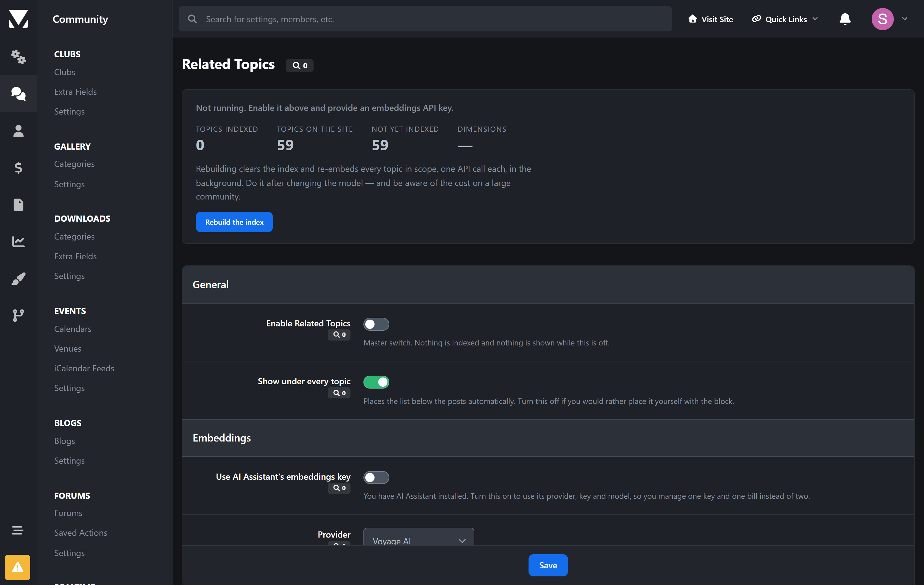Click the pink S user avatar

[x=882, y=19]
